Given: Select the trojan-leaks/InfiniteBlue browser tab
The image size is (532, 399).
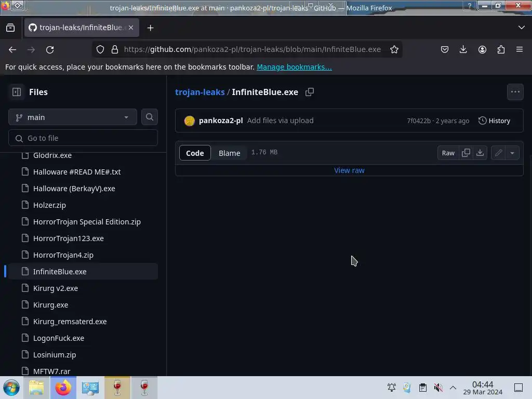Looking at the screenshot, I should [x=82, y=28].
